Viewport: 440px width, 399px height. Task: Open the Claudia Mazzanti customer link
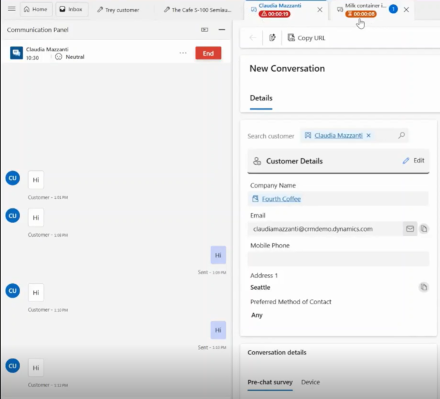coord(338,135)
